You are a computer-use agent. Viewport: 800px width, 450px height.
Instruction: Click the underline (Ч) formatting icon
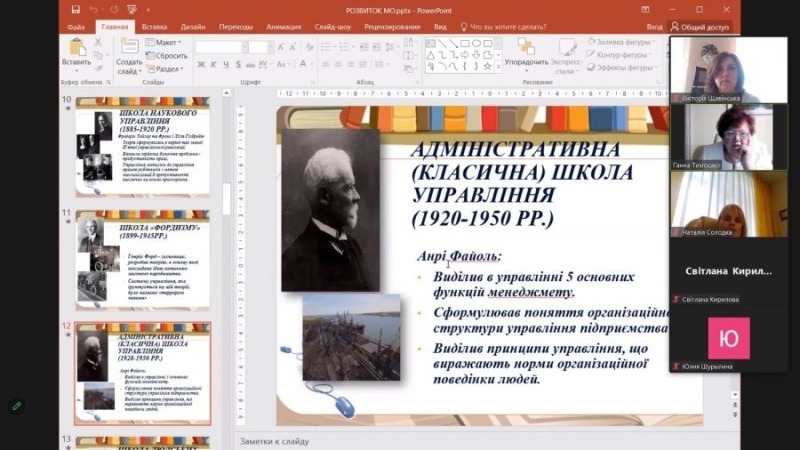228,65
